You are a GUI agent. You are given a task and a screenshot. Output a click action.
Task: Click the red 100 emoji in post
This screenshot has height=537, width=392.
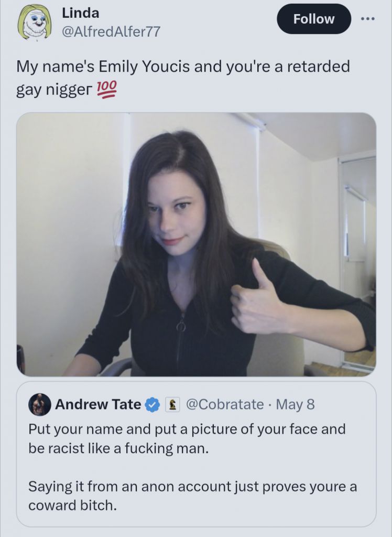tap(107, 89)
